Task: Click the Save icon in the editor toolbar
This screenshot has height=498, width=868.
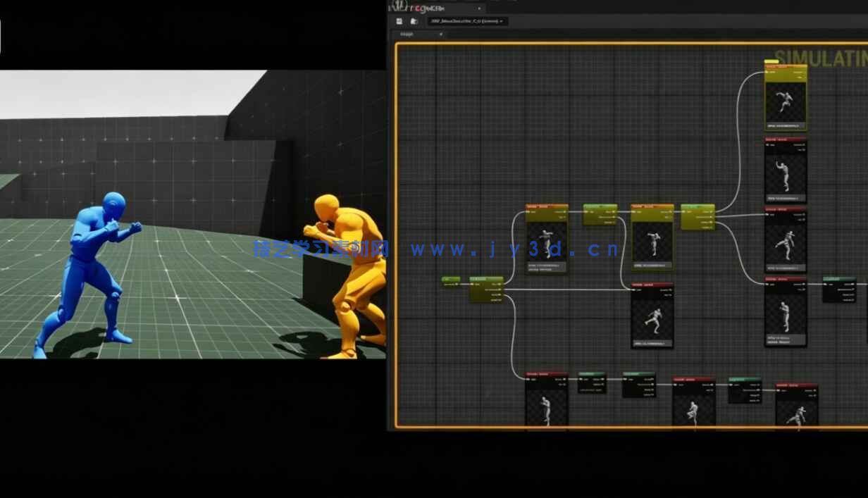Action: pos(399,21)
